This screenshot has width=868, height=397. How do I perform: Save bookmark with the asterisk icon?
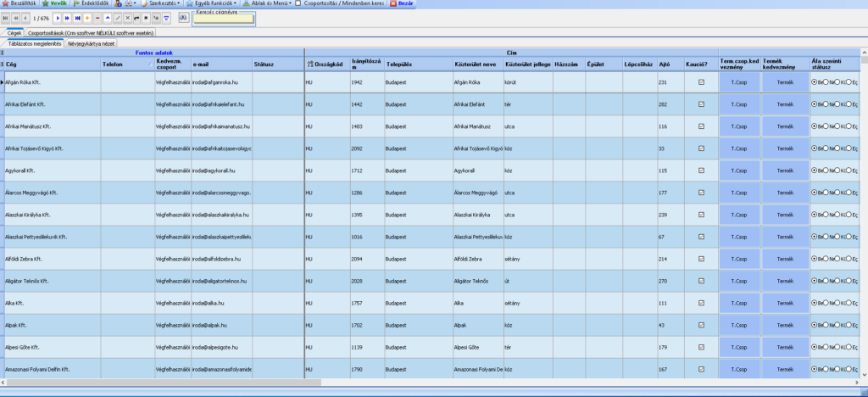coord(147,19)
